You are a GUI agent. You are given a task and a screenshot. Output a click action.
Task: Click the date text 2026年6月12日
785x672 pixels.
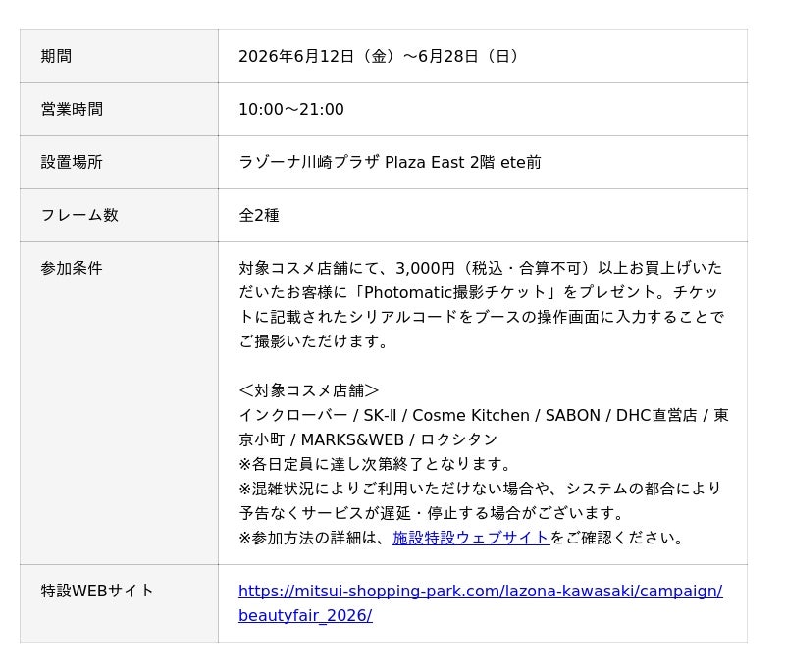coord(296,56)
